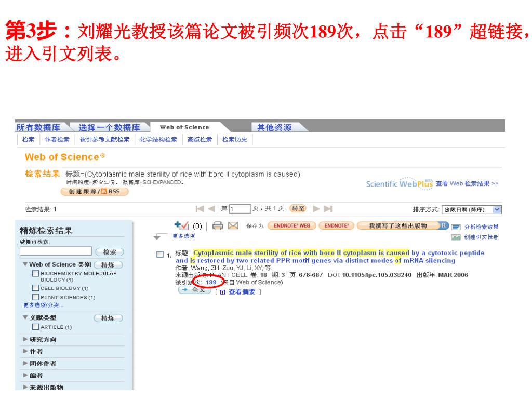The image size is (532, 399).
Task: Collapse the Web of Science 类别 section
Action: pos(25,264)
